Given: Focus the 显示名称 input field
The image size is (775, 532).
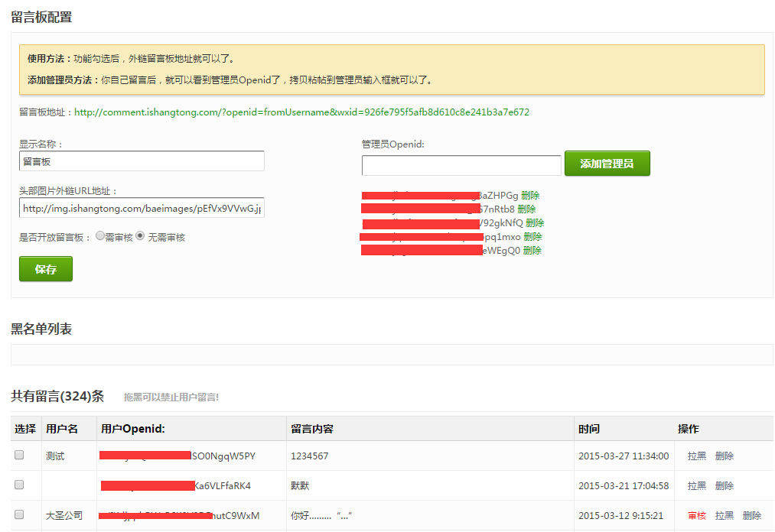Looking at the screenshot, I should (x=142, y=161).
